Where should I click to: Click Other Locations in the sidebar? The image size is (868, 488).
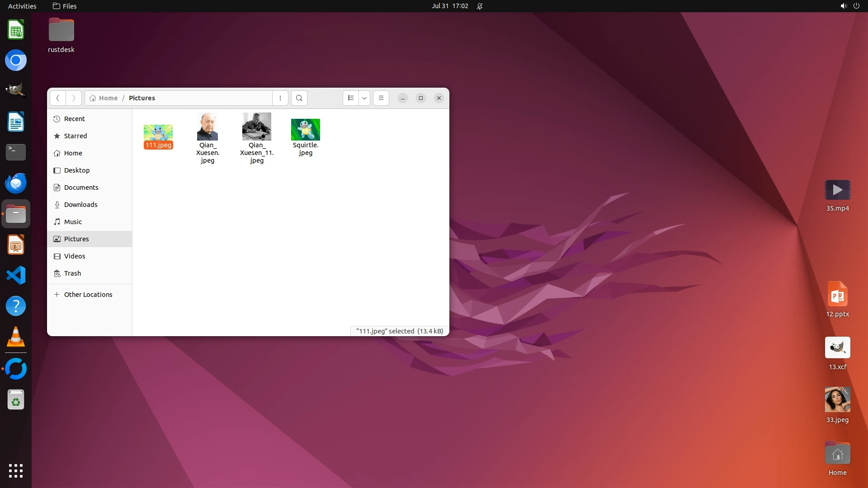coord(88,295)
